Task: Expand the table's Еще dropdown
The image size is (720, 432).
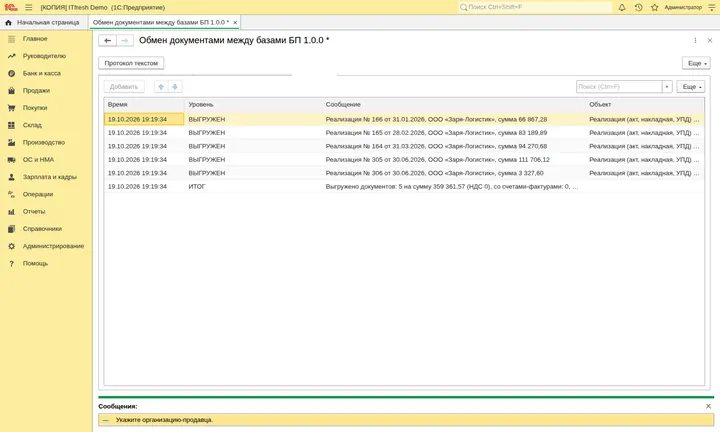Action: (691, 87)
